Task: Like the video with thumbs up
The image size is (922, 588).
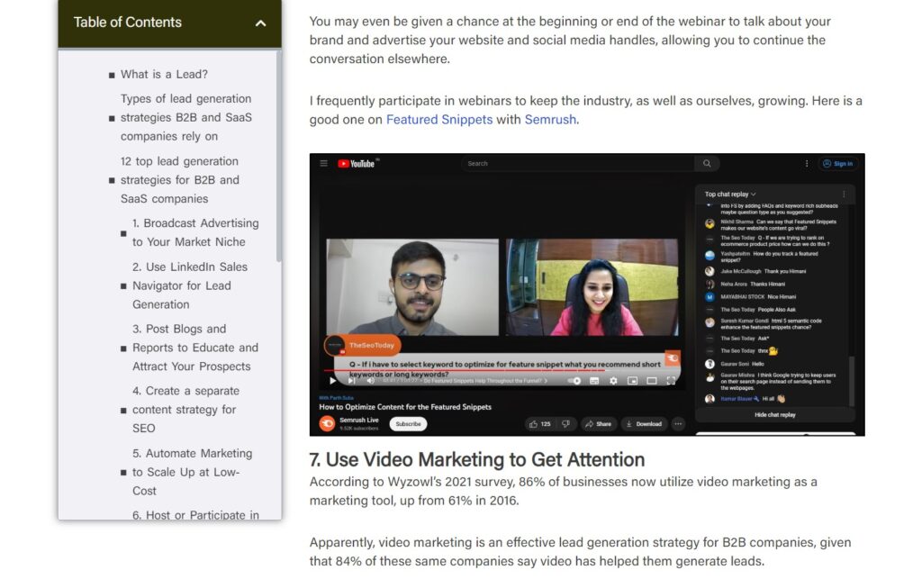Action: click(540, 423)
